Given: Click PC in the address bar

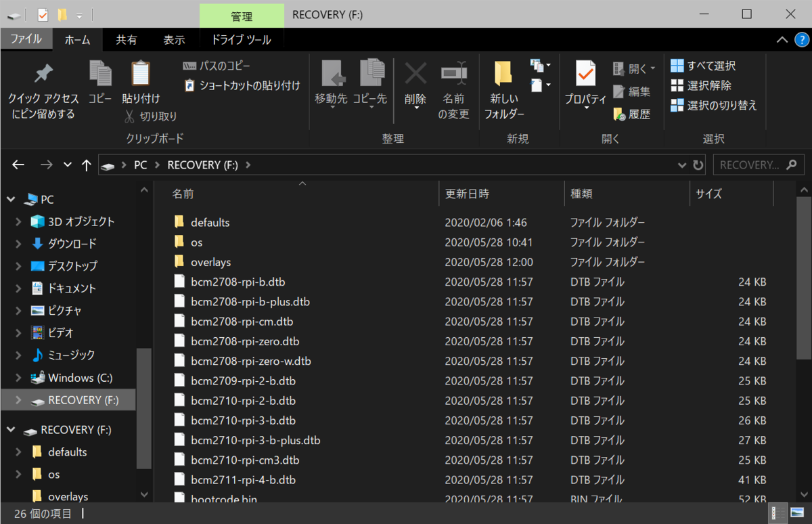Looking at the screenshot, I should [140, 165].
